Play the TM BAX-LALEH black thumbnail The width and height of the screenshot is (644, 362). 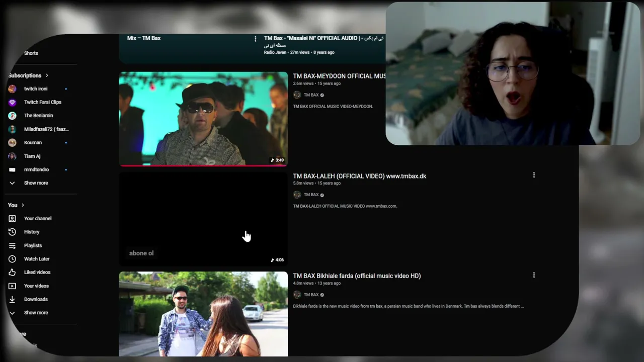tap(203, 219)
